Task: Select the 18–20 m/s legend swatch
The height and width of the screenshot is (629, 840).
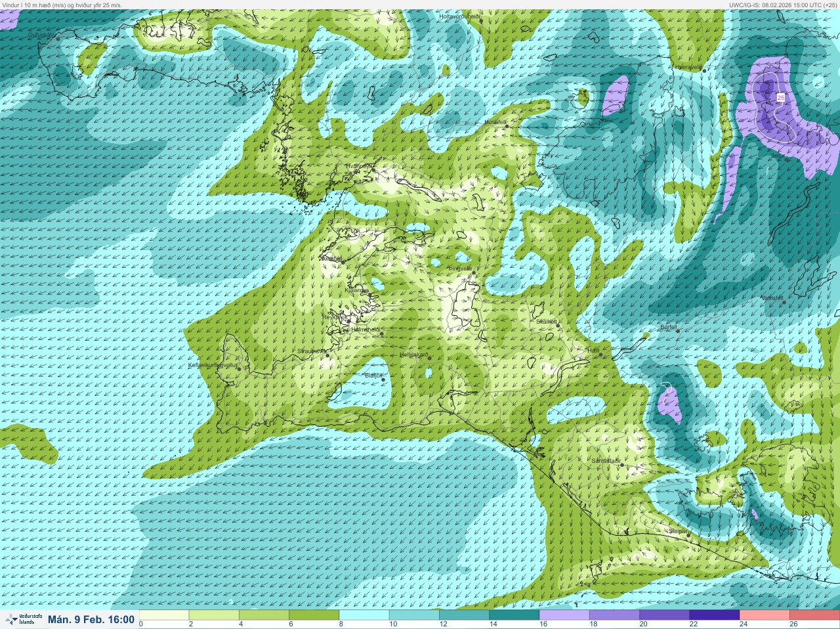Action: pyautogui.click(x=614, y=615)
